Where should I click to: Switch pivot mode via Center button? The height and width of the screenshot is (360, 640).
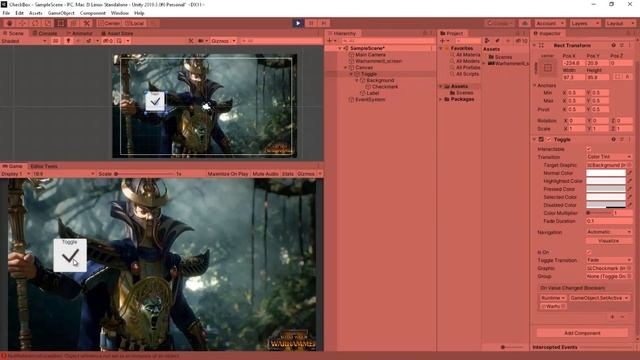tap(109, 23)
